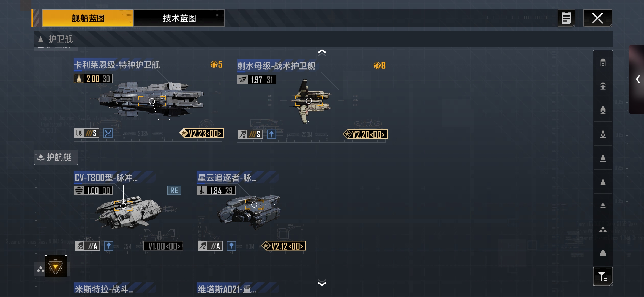This screenshot has width=644, height=297.
Task: Open the filter icon at sidebar bottom
Action: 603,276
